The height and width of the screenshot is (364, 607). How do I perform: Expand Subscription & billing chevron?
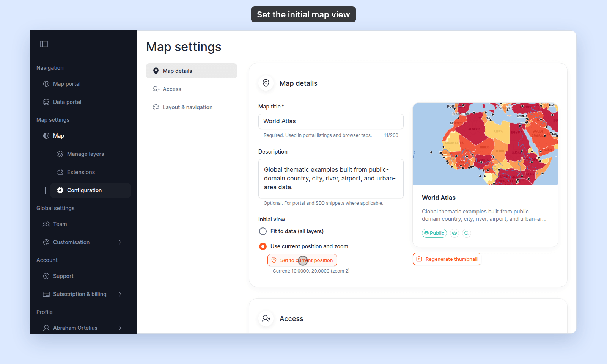[120, 294]
